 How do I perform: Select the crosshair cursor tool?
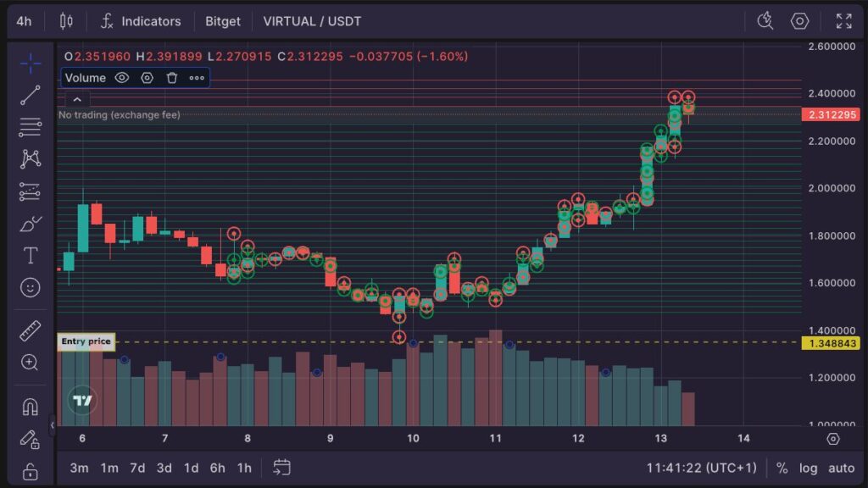[x=31, y=64]
